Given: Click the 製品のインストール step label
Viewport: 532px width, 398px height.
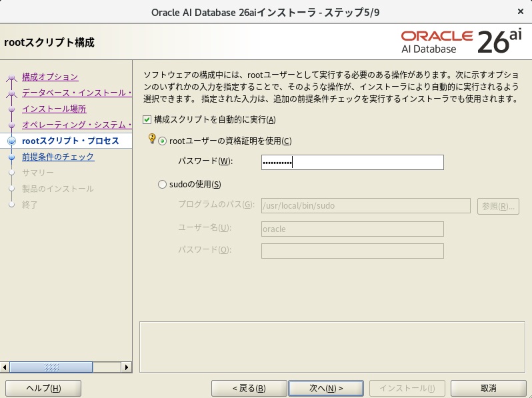Looking at the screenshot, I should [x=58, y=189].
